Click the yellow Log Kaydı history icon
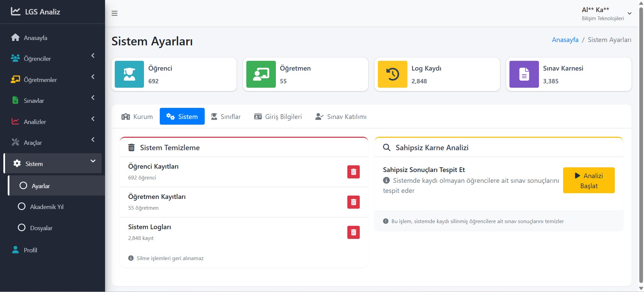Screen dimensions: 644x292 (x=392, y=74)
